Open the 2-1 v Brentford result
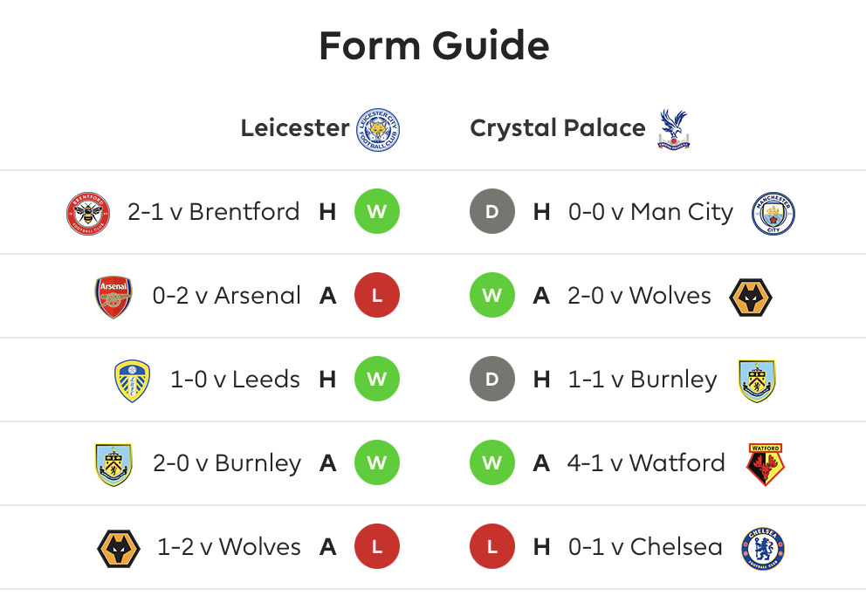This screenshot has width=866, height=616. point(213,212)
